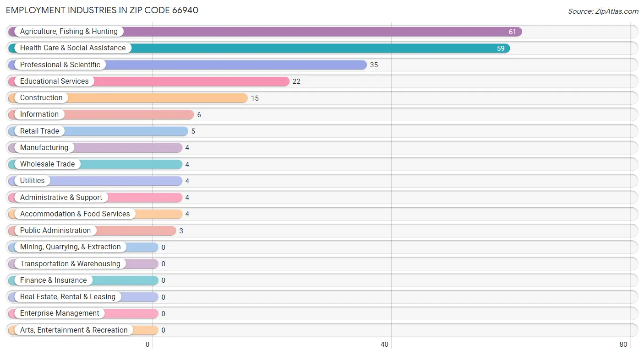The height and width of the screenshot is (355, 644).
Task: Select the Professional & Scientific label
Action: coord(60,65)
